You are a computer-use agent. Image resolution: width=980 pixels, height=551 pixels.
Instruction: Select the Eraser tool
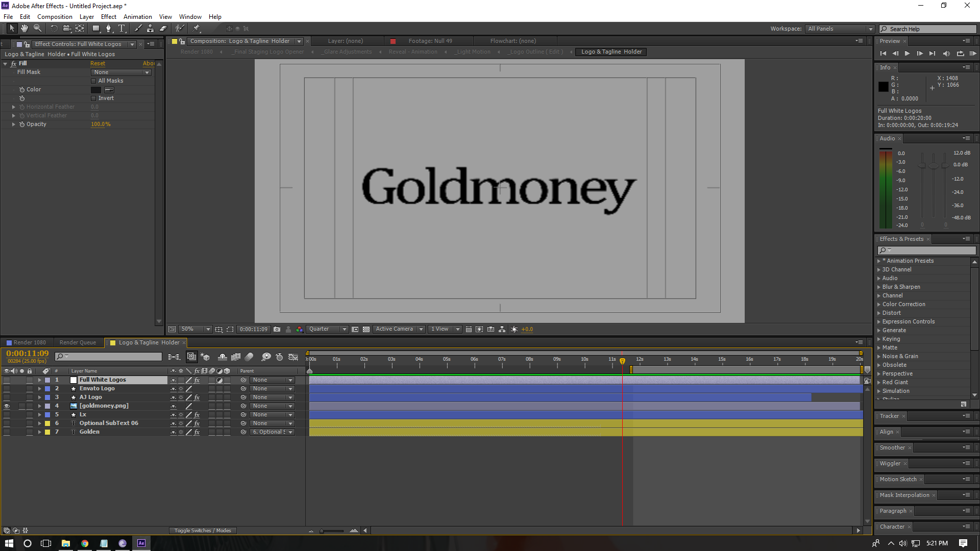(x=163, y=29)
